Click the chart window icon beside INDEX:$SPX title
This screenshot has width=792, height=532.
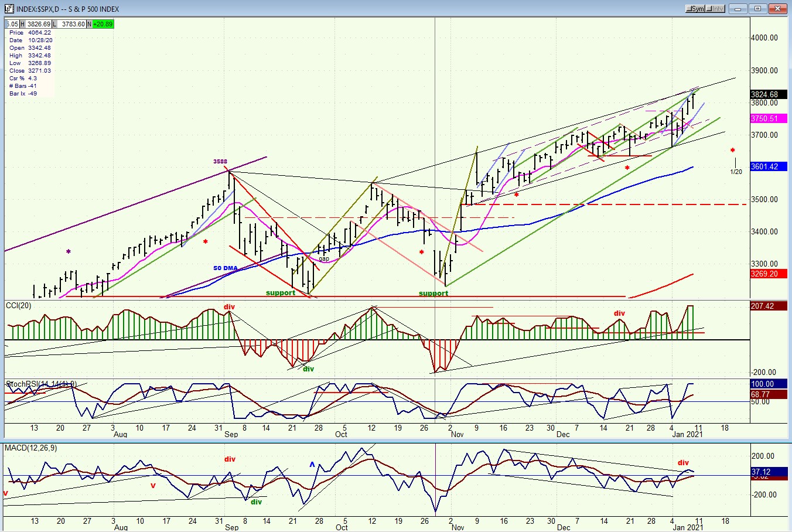(x=9, y=9)
